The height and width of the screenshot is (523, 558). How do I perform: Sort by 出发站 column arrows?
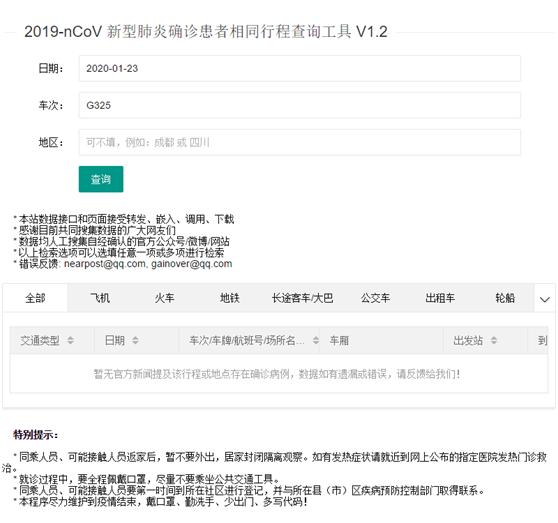(494, 340)
